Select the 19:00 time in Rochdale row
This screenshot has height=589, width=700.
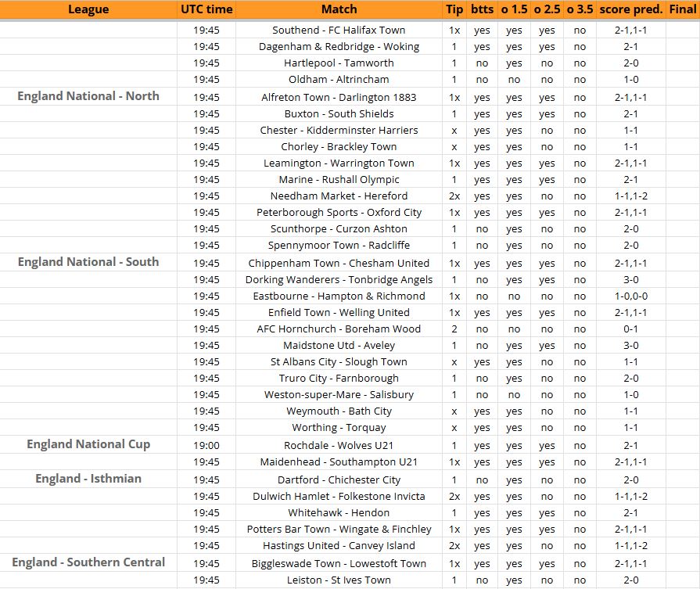point(206,446)
